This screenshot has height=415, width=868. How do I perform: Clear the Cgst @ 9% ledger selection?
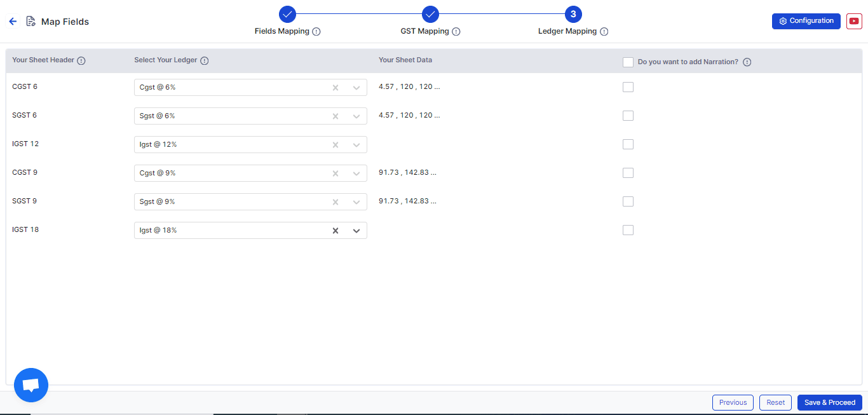336,173
